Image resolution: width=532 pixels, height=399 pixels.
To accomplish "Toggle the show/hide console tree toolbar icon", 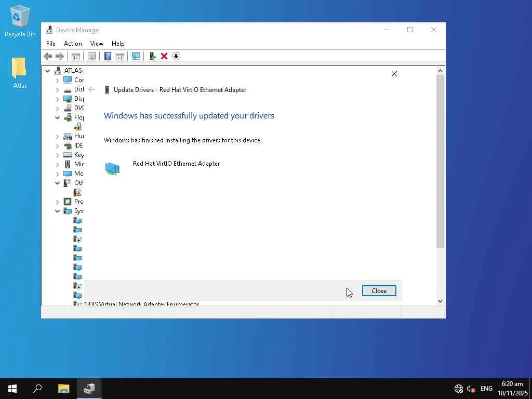I will click(76, 56).
